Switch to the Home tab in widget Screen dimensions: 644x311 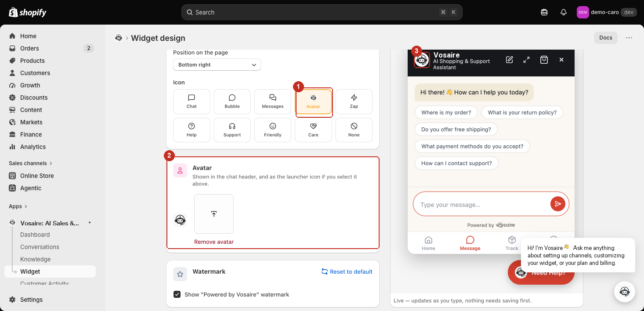pos(428,243)
